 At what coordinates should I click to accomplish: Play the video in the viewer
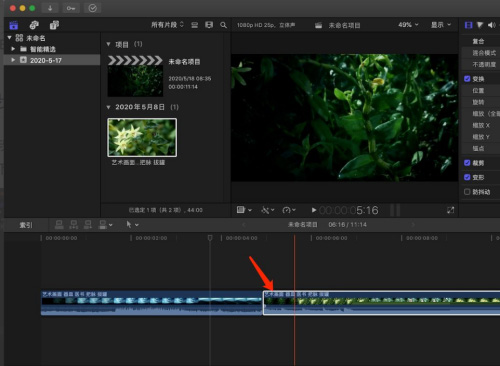click(313, 210)
